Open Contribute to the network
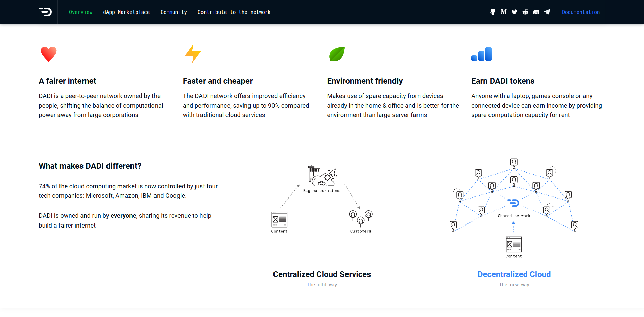 pos(234,12)
